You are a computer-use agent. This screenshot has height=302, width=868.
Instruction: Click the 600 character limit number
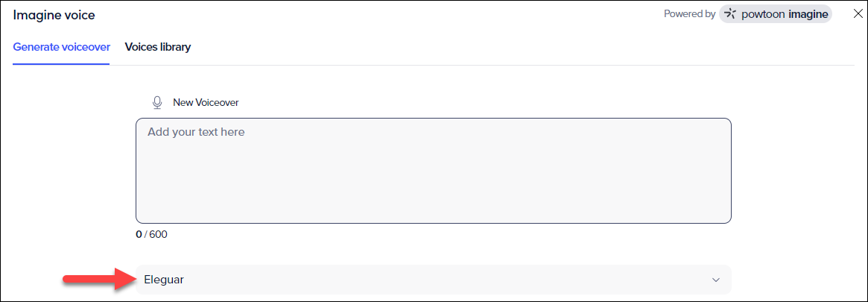(158, 234)
